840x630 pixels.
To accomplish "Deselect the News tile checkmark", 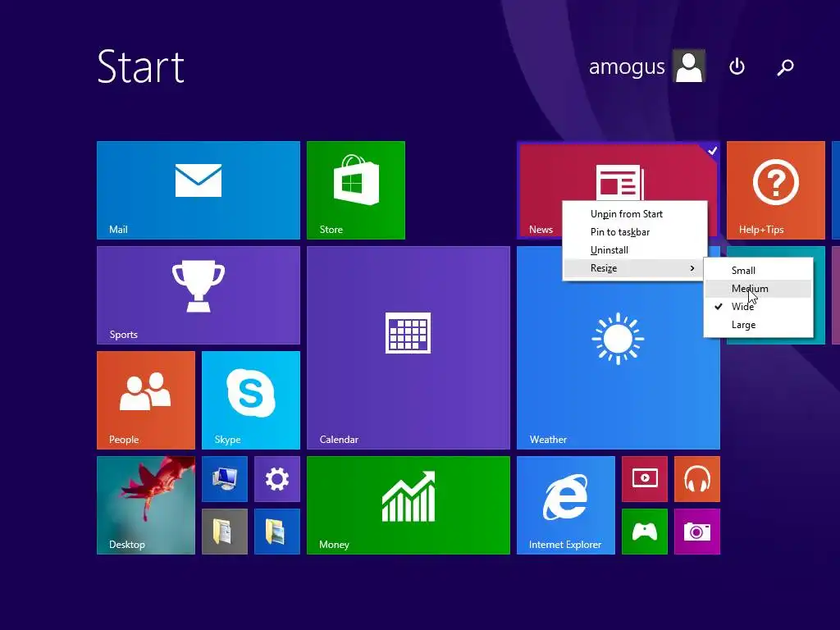I will point(712,151).
